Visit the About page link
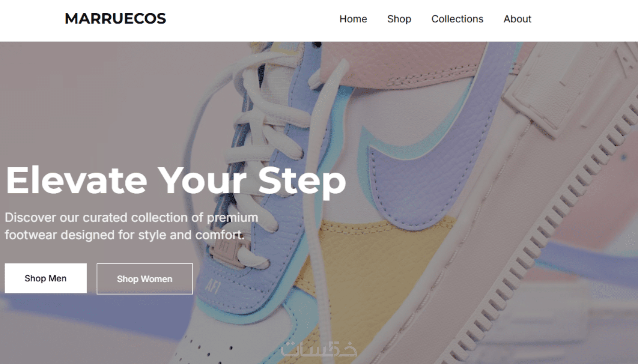Image resolution: width=638 pixels, height=364 pixels. click(517, 19)
